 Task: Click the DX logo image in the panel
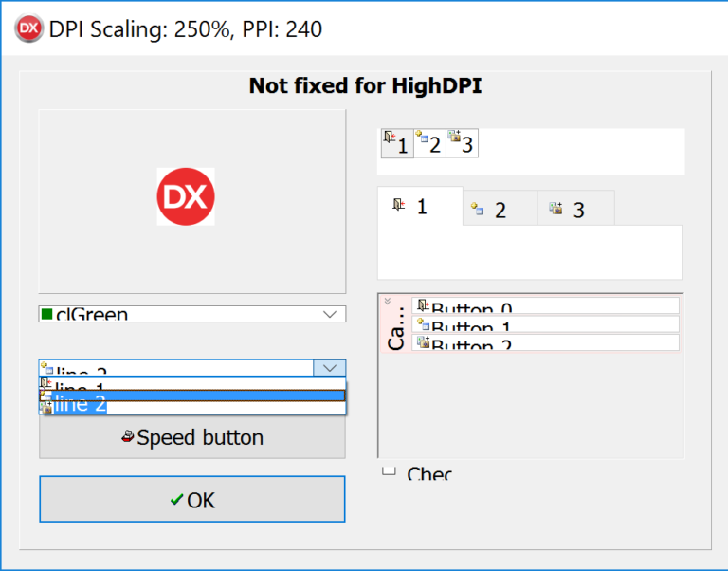[x=186, y=196]
